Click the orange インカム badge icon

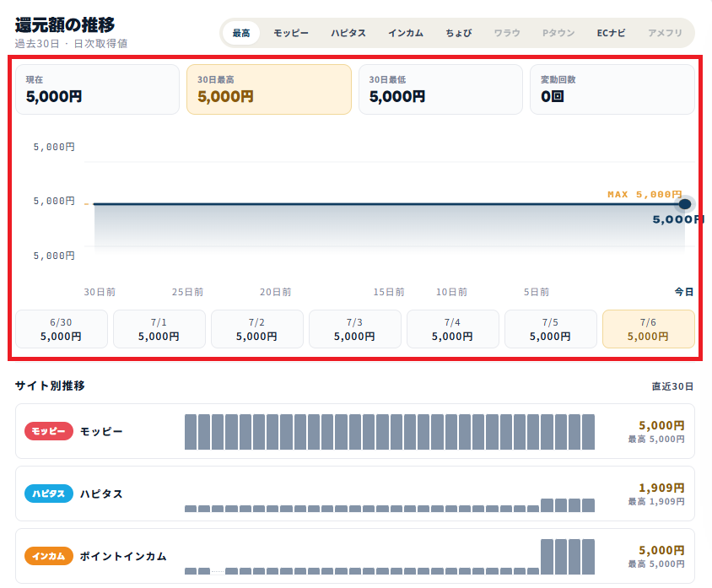pyautogui.click(x=49, y=556)
